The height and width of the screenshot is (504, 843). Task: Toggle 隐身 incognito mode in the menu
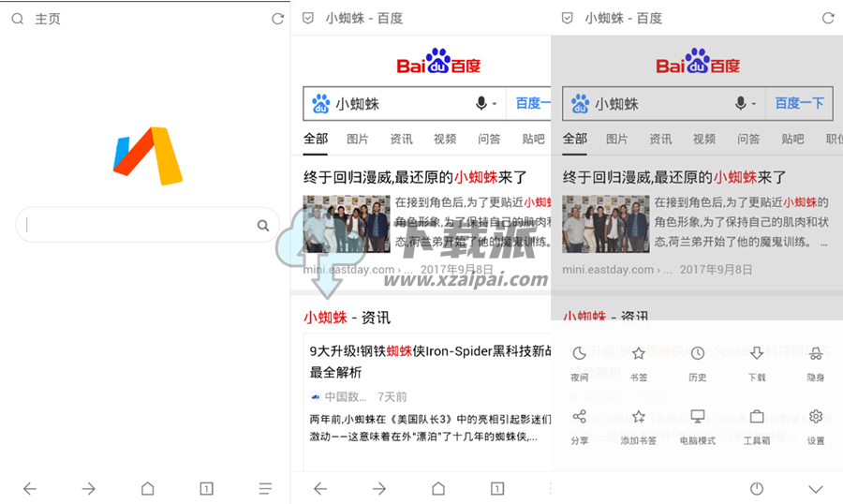click(x=816, y=363)
